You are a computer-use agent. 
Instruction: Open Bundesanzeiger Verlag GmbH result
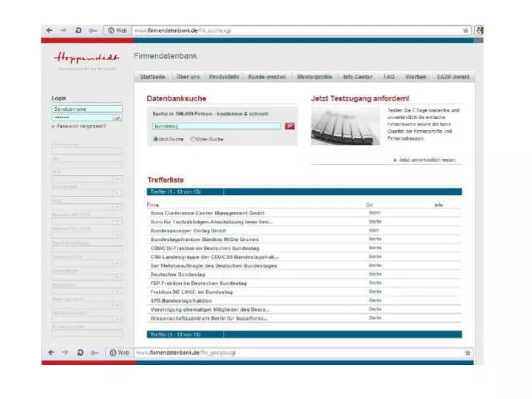tap(188, 231)
